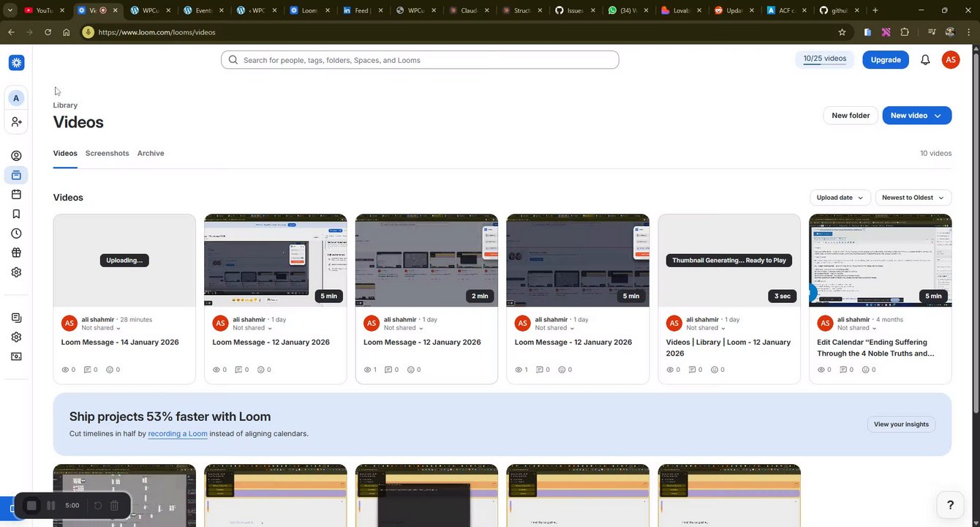Viewport: 980px width, 527px height.
Task: Click the invite people icon in sidebar
Action: [16, 122]
